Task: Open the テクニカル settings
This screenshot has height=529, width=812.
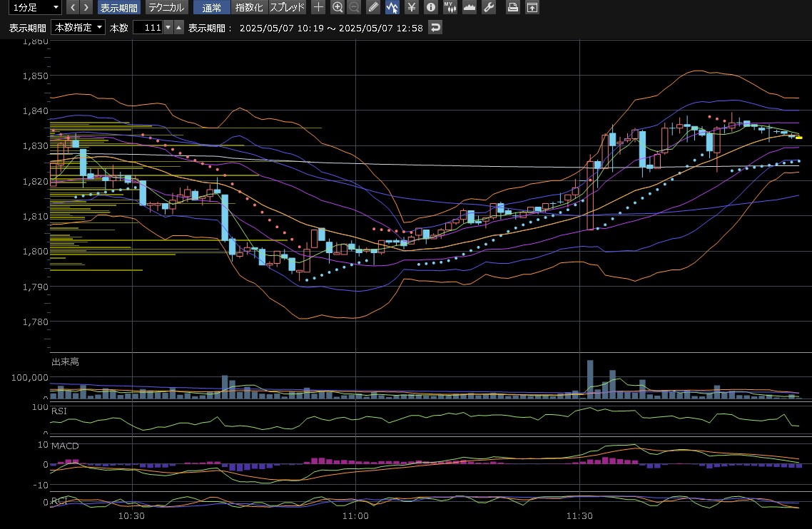Action: tap(166, 7)
